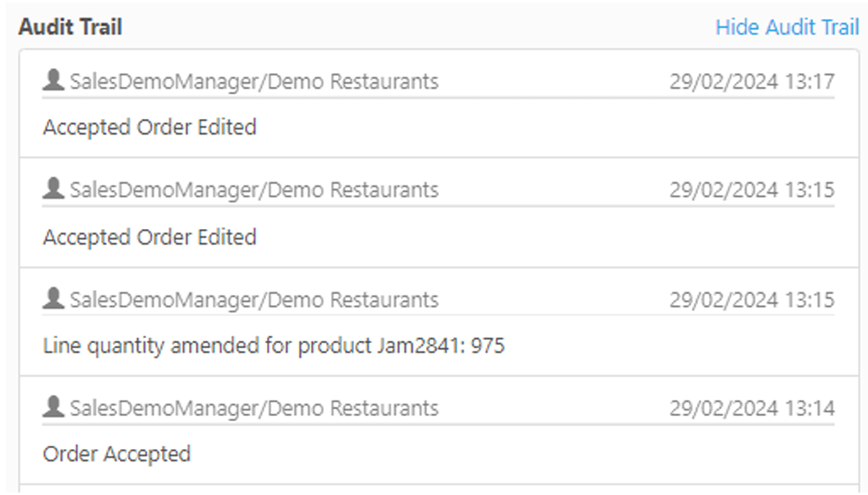Click user icon beside 13:15 Accepted Order Edited
The width and height of the screenshot is (868, 495).
click(x=53, y=189)
